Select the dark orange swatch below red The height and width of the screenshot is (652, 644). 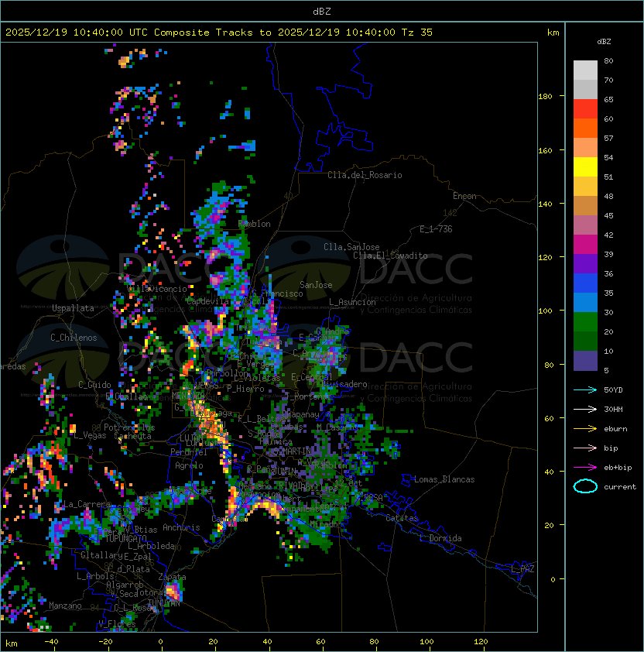pos(585,129)
